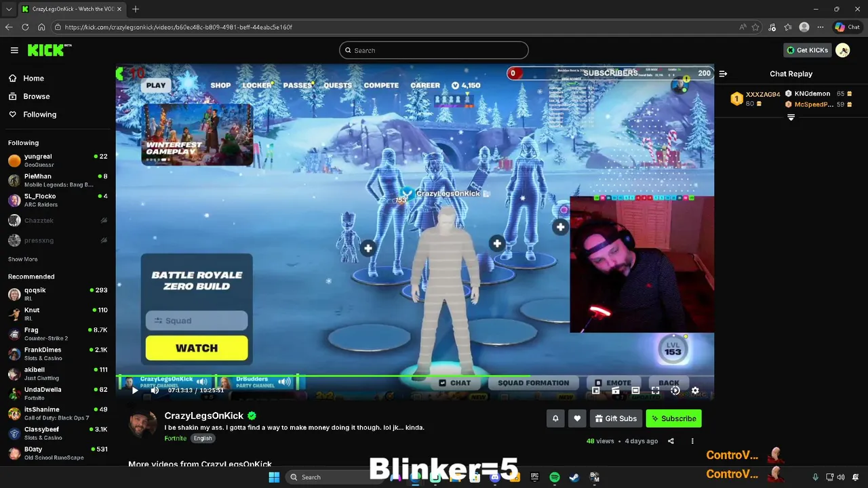The width and height of the screenshot is (868, 488).
Task: Open Steam from taskbar
Action: coord(574,477)
